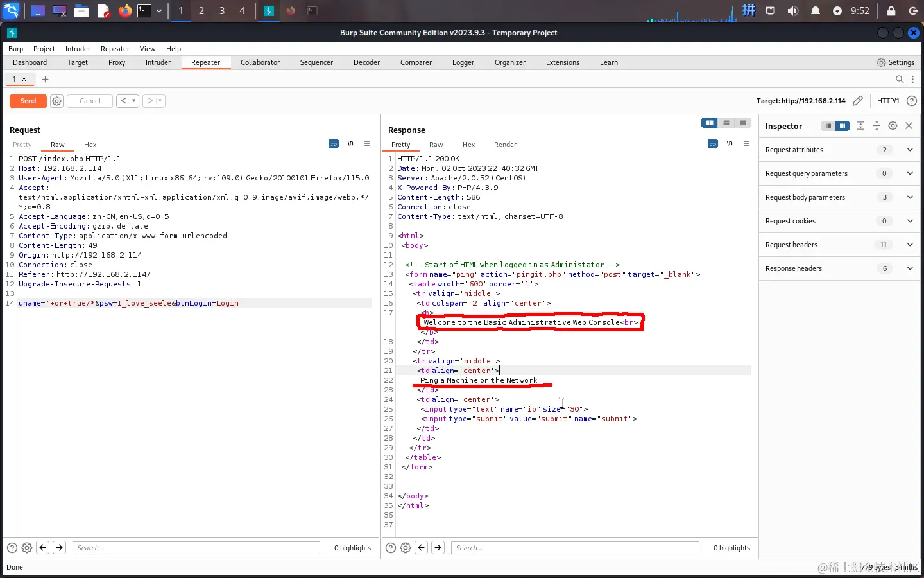Go back in Repeater request history

tap(124, 101)
